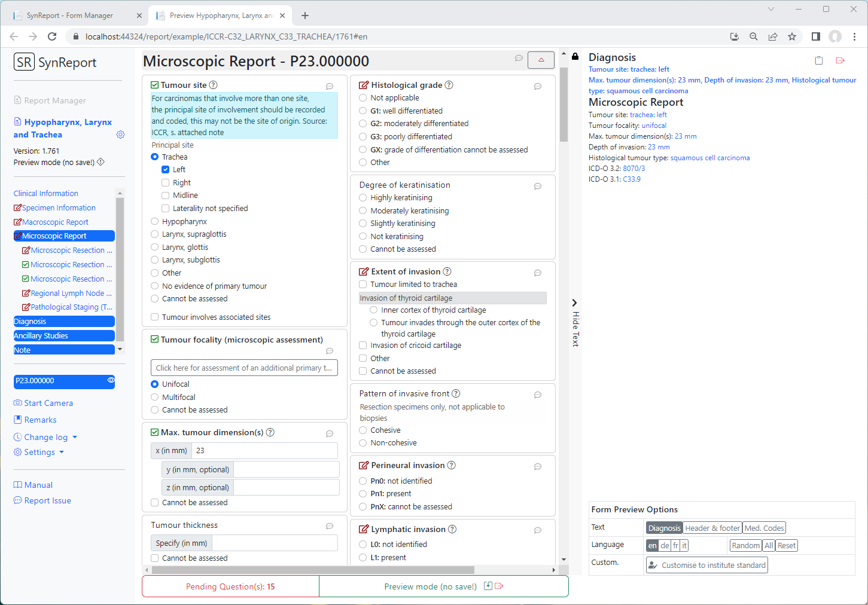Screen dimensions: 868x605
Task: Click the export icon in Diagnosis header
Action: tap(840, 60)
